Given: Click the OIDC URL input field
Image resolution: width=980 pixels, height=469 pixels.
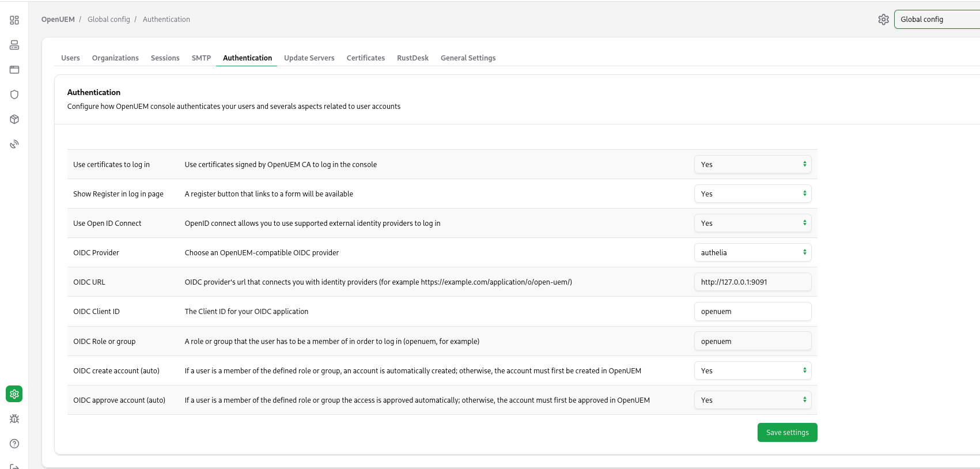Looking at the screenshot, I should pos(752,282).
